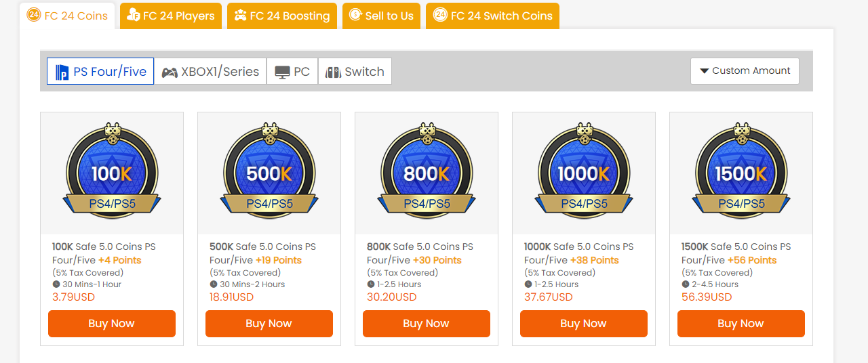Choose the XBOX1/Series controller platform option
868x363 pixels.
pos(210,71)
